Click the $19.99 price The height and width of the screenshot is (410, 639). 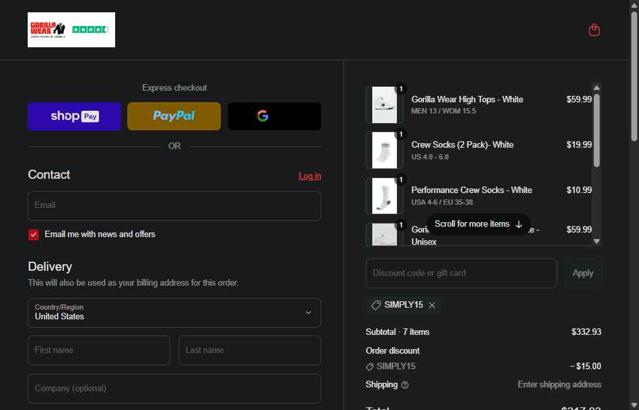579,145
